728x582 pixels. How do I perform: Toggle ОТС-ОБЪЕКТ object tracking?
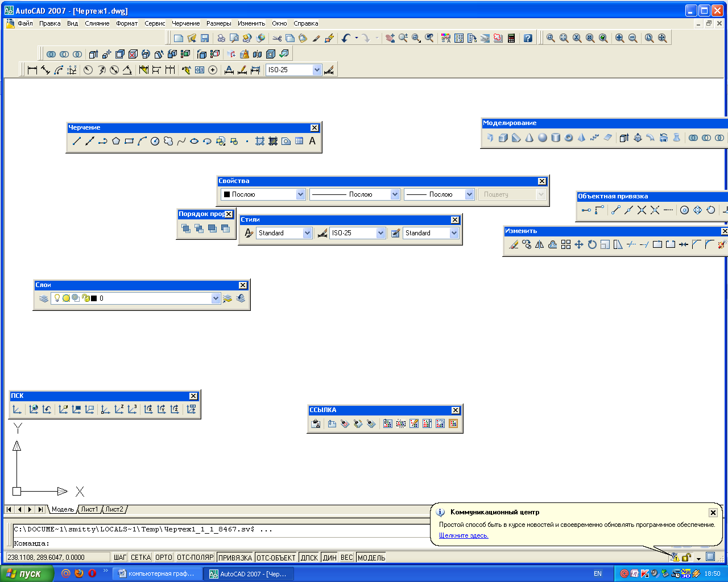pos(276,558)
